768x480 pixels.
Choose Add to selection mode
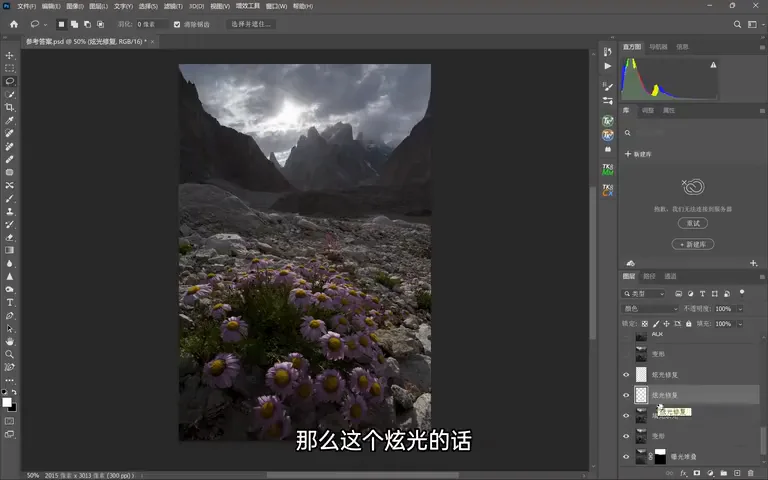point(74,24)
